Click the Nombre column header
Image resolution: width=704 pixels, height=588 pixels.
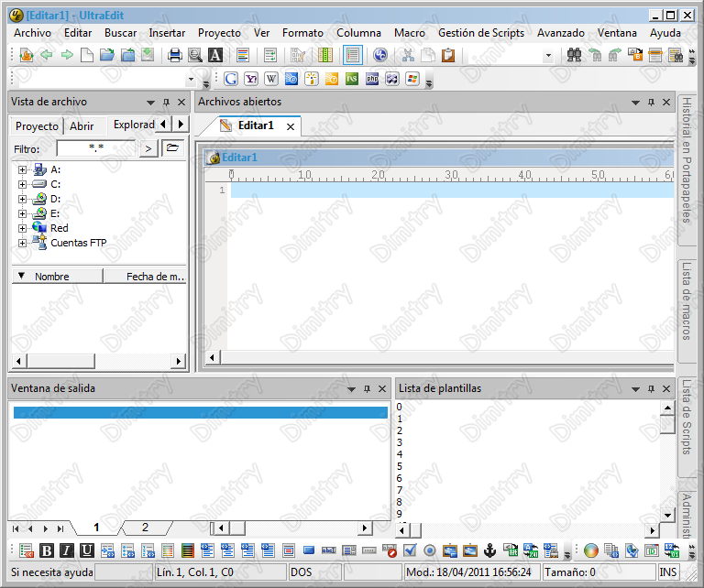pos(58,277)
